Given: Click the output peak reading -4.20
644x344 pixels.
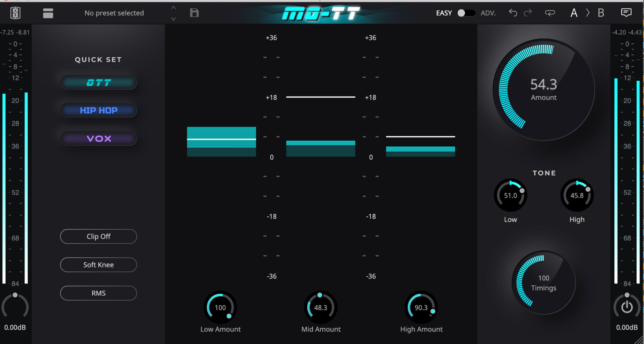Looking at the screenshot, I should click(619, 32).
